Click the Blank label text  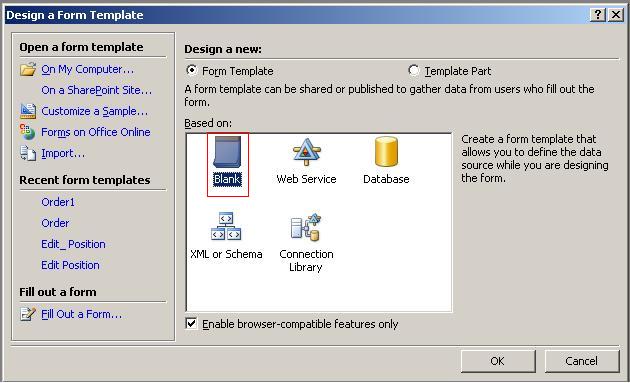227,179
